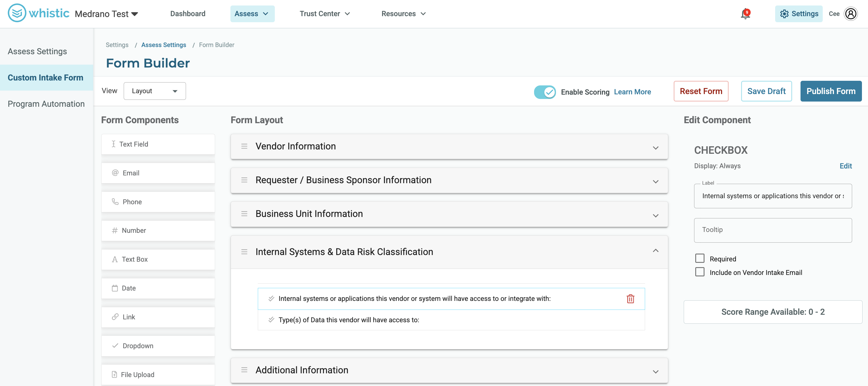The image size is (868, 386).
Task: Delete the Internal systems checkbox question
Action: tap(630, 299)
